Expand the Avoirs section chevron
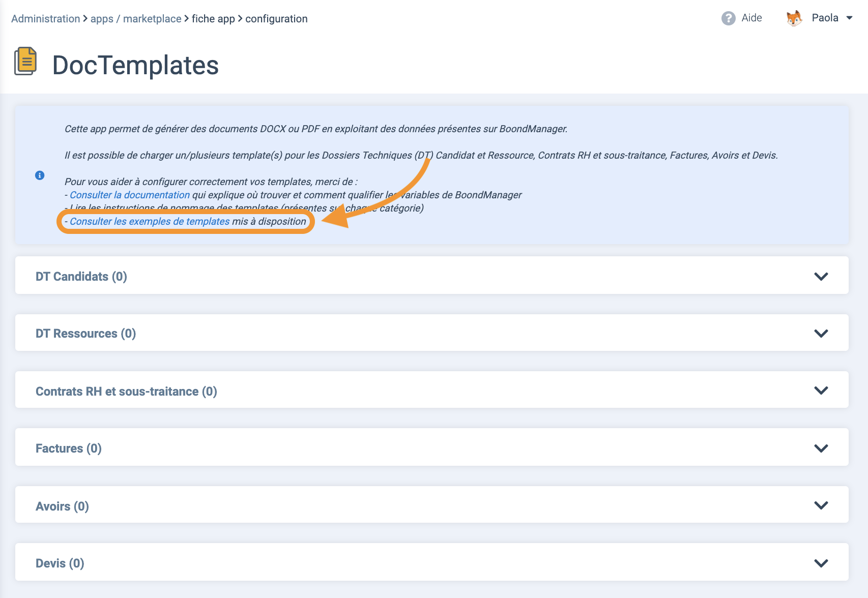Screen dimensions: 868x598 point(821,505)
